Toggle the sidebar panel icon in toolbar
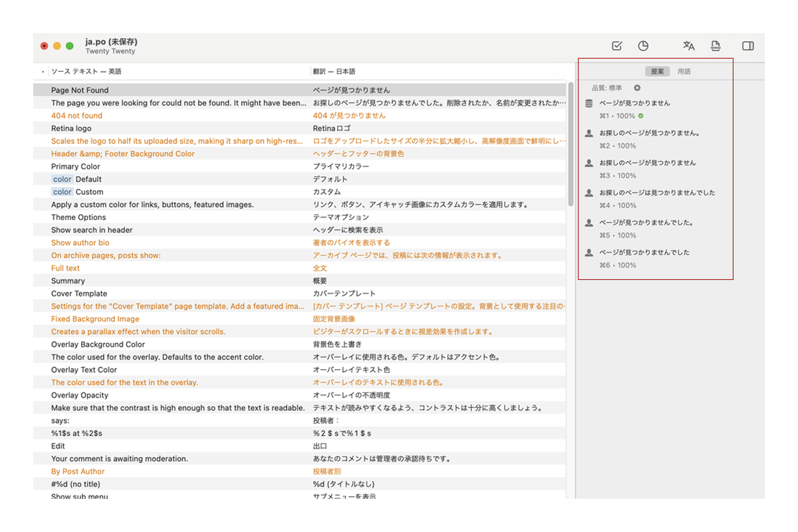This screenshot has height=532, width=798. pyautogui.click(x=748, y=46)
